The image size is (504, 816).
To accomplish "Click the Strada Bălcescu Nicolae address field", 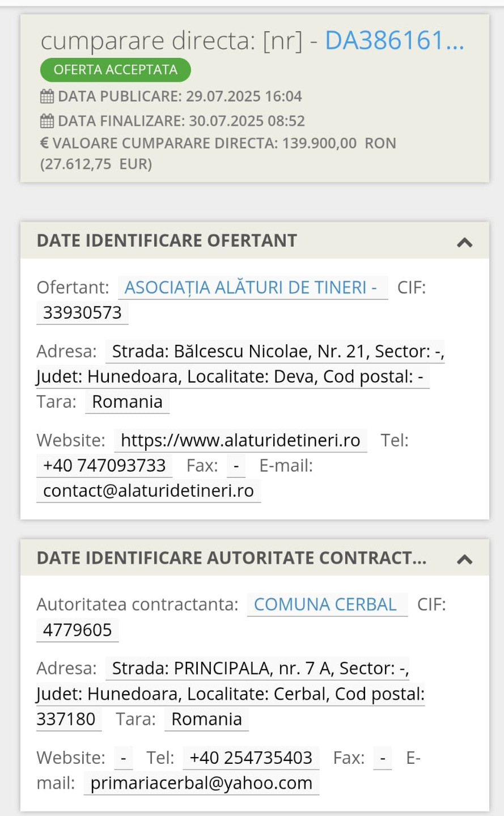I will click(x=275, y=352).
